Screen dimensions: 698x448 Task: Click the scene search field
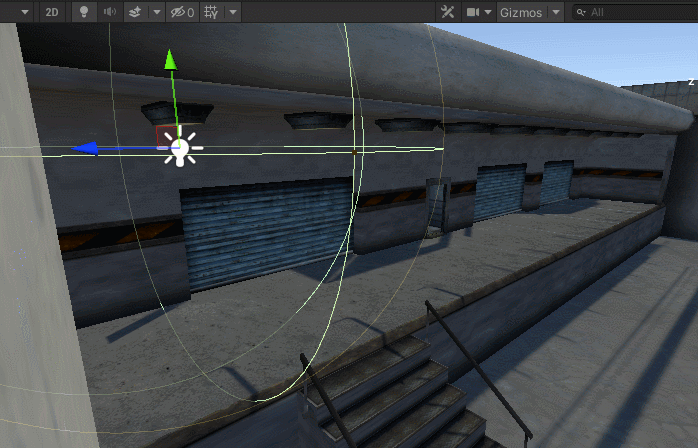[x=635, y=12]
